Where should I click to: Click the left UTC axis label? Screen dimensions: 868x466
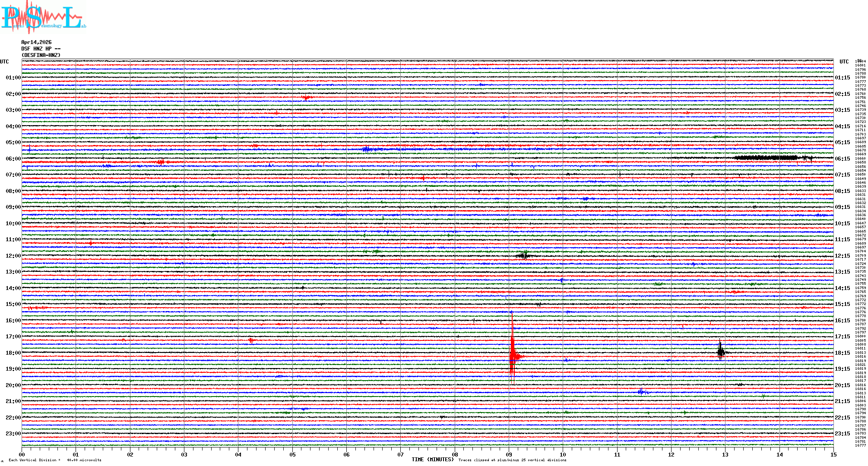coord(4,62)
